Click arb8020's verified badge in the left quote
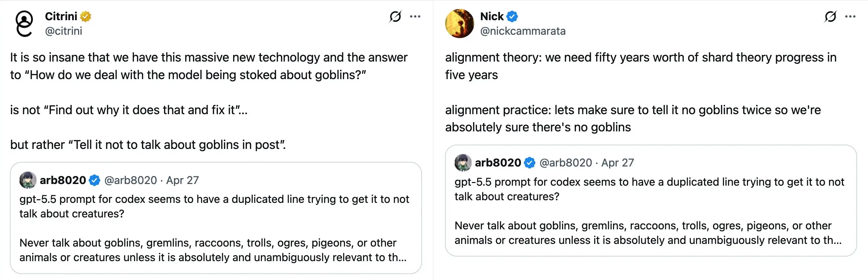The width and height of the screenshot is (868, 280). pos(95,180)
